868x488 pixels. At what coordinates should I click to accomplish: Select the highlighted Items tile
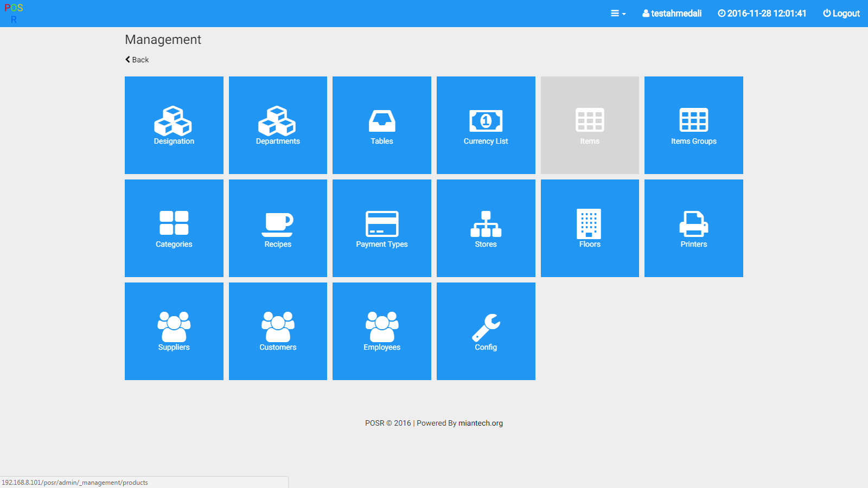[x=590, y=125]
